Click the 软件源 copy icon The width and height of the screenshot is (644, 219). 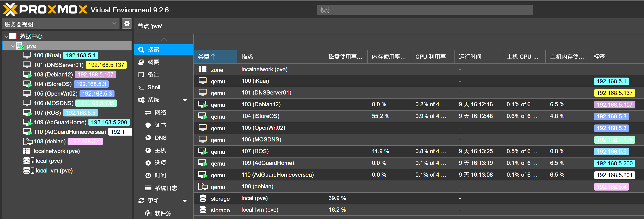(x=148, y=213)
